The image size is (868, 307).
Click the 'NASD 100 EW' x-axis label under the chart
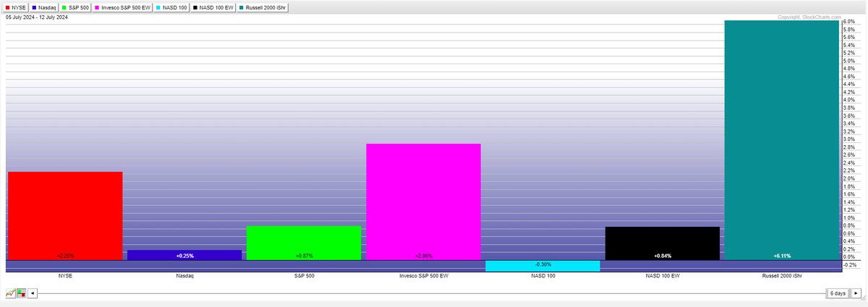662,276
